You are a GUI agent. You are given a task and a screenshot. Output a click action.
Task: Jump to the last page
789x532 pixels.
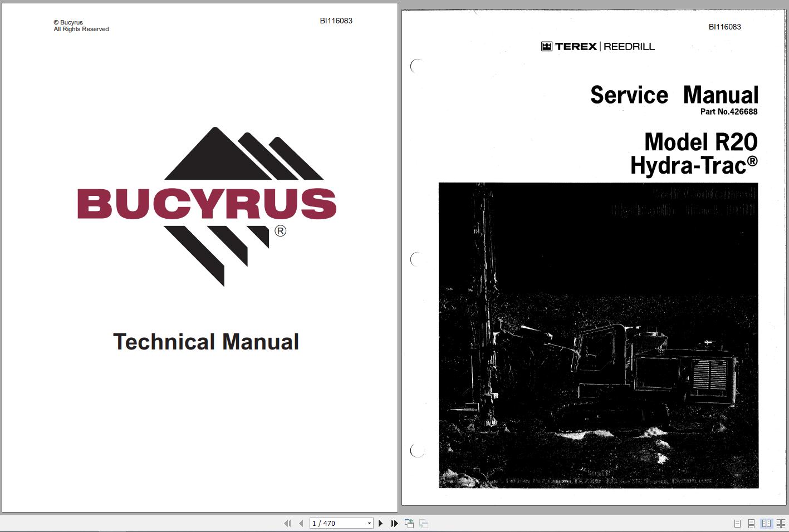[394, 524]
